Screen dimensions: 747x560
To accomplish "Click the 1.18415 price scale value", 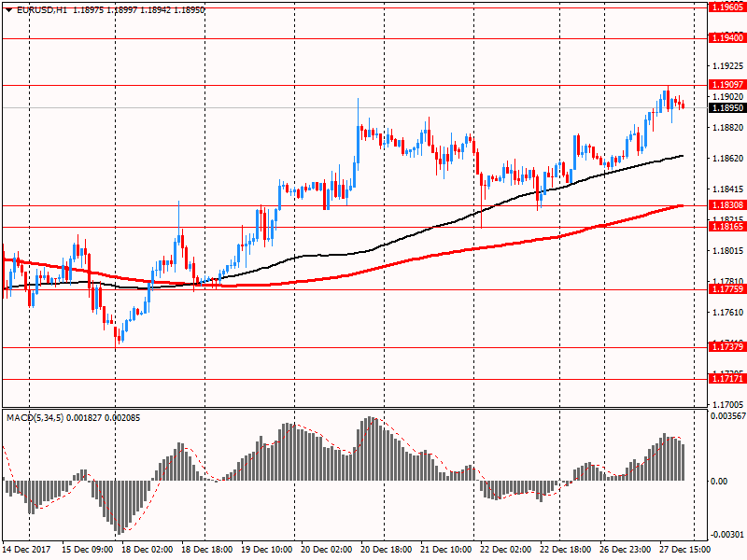I will [727, 189].
